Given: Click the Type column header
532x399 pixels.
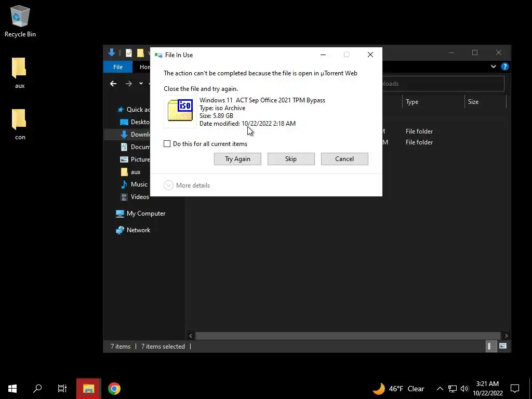Looking at the screenshot, I should 433,102.
